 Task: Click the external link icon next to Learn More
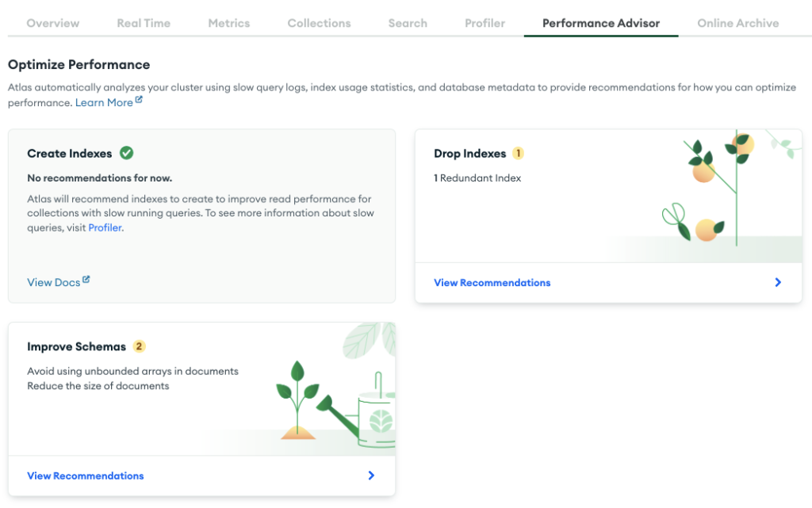coord(139,101)
